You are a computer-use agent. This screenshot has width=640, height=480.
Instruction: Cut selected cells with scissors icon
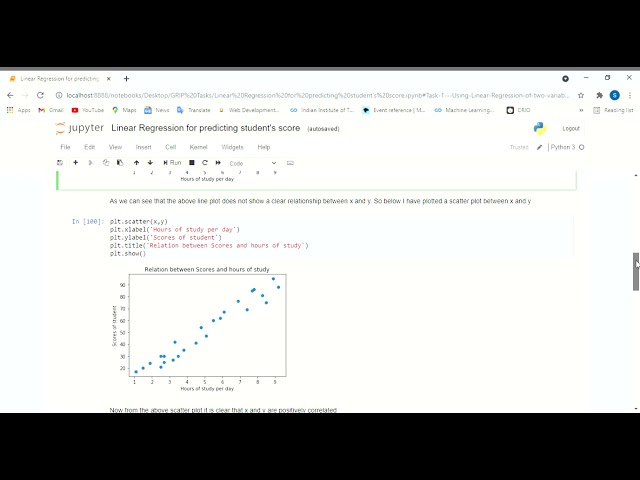click(x=91, y=163)
